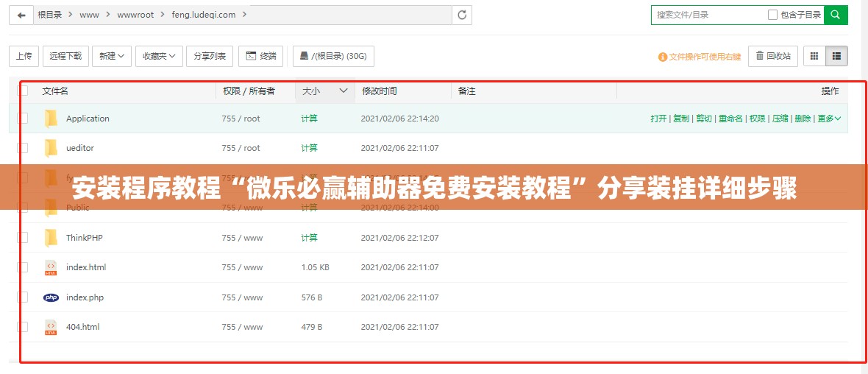Viewport: 868px width, 374px height.
Task: Check the 404.html row checkbox
Action: click(23, 327)
